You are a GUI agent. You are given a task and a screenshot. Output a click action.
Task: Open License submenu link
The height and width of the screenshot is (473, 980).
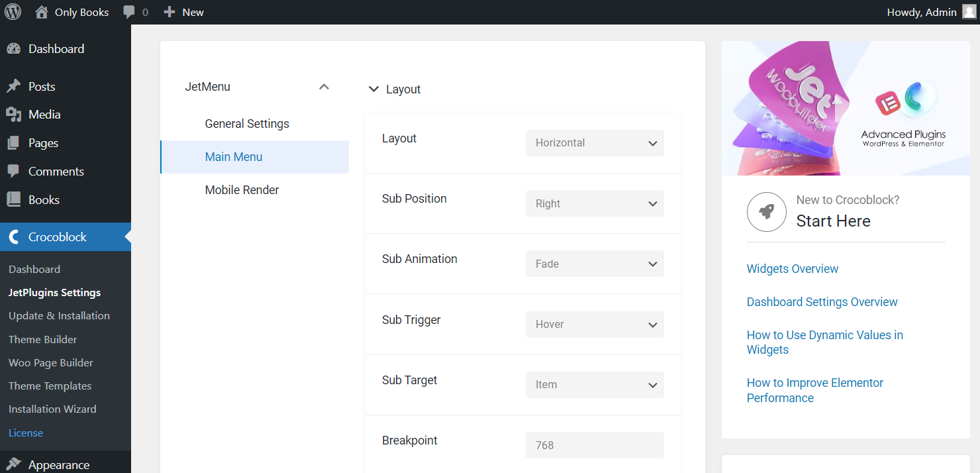coord(26,433)
